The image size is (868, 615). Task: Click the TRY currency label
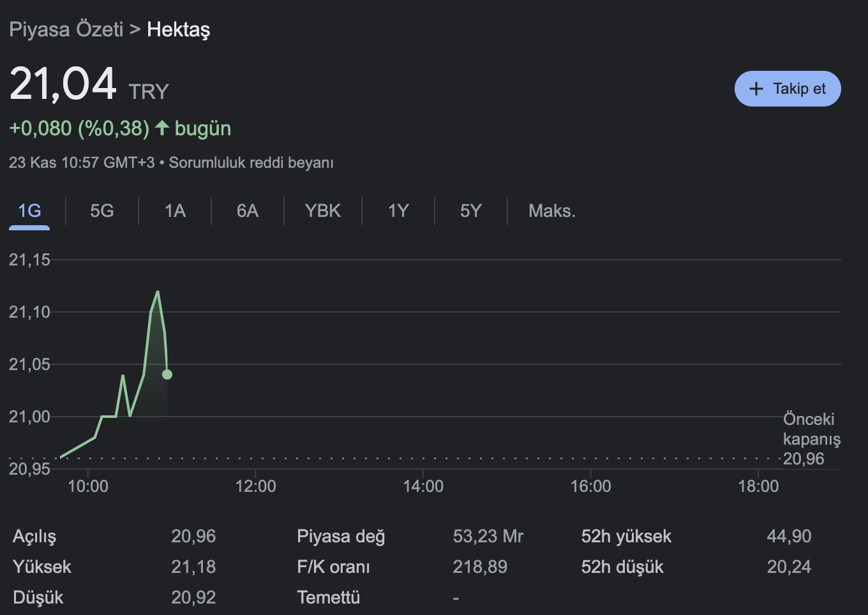point(149,92)
